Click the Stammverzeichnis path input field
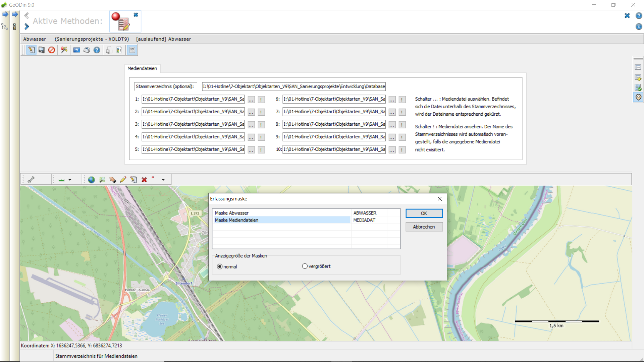The width and height of the screenshot is (644, 362). tap(294, 86)
